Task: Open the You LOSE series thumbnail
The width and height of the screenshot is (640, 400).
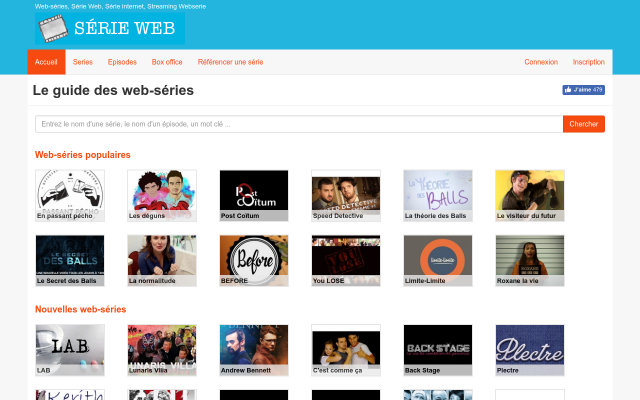Action: click(x=346, y=260)
